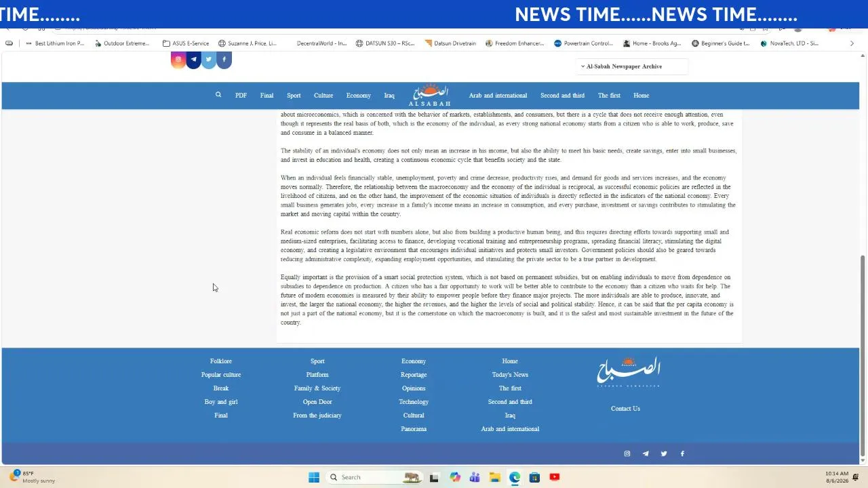Open Microsoft Teams on the taskbar

pyautogui.click(x=475, y=477)
